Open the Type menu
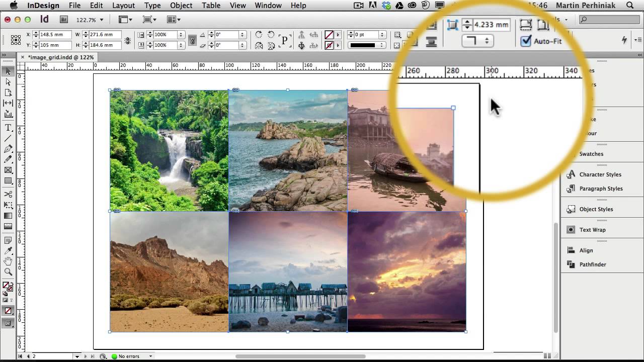Viewport: 644px width, 362px height. pos(152,6)
